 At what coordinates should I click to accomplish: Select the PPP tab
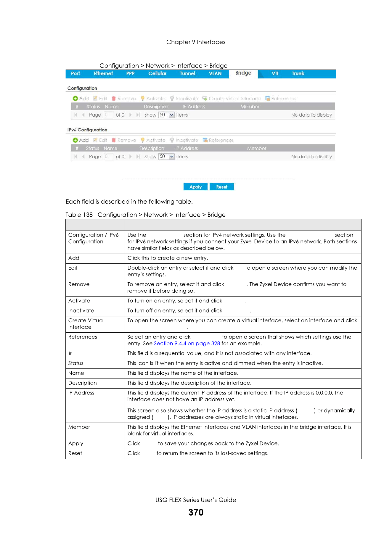(x=130, y=74)
